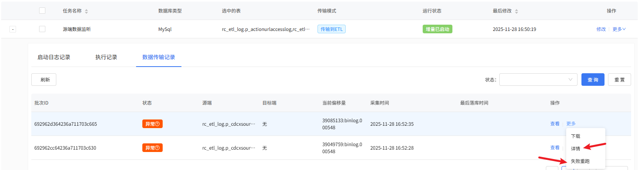
Task: Toggle the select-all checkbox in header
Action: click(x=42, y=11)
